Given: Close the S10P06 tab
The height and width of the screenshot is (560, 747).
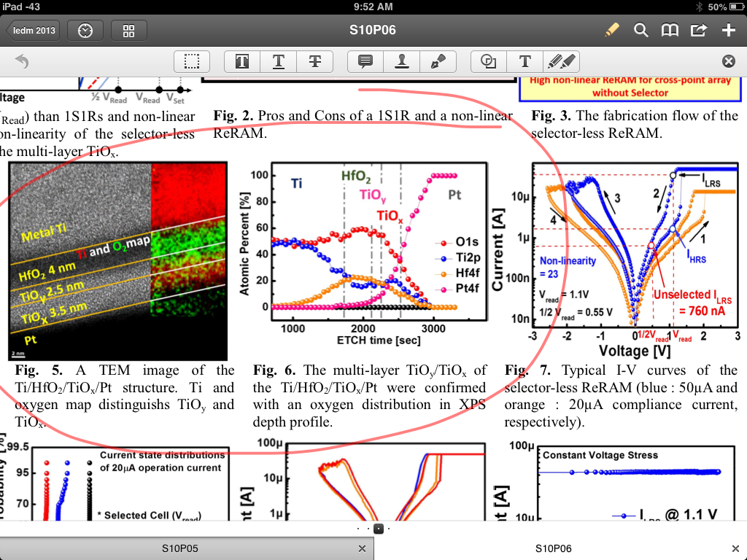Looking at the screenshot, I should click(x=735, y=548).
